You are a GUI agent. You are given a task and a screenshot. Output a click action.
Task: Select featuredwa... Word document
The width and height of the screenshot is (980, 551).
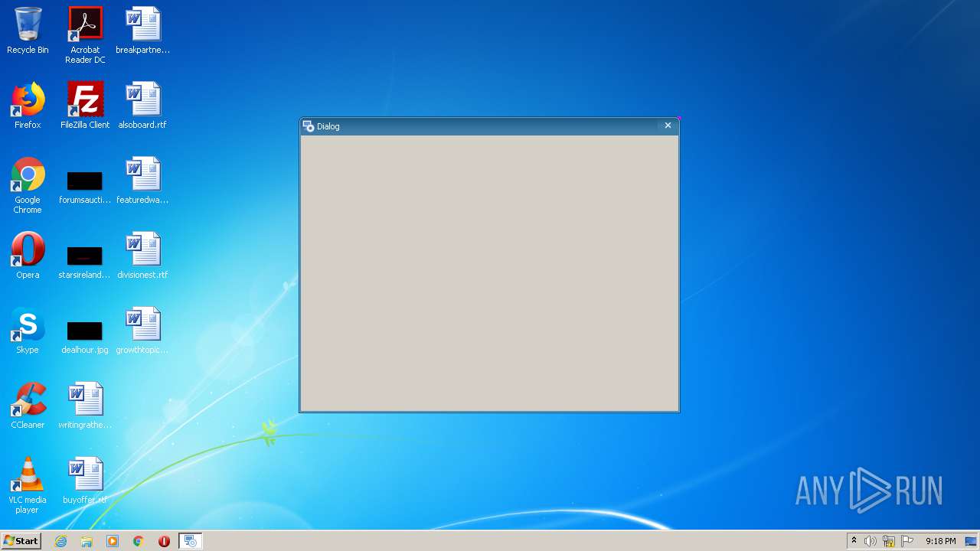tap(143, 181)
